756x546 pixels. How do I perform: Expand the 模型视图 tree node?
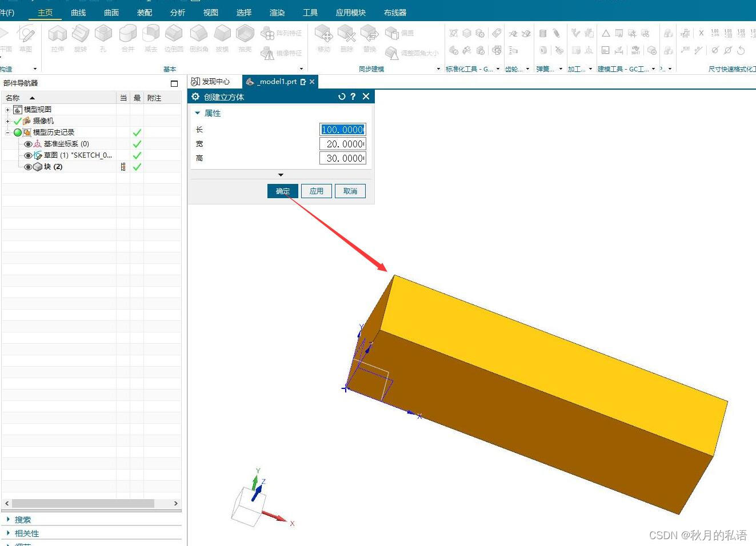tap(7, 109)
